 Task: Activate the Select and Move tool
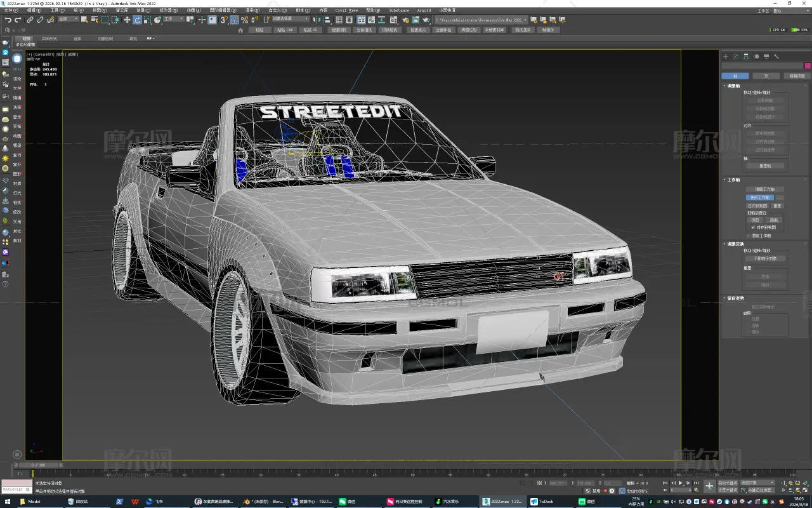(x=127, y=20)
